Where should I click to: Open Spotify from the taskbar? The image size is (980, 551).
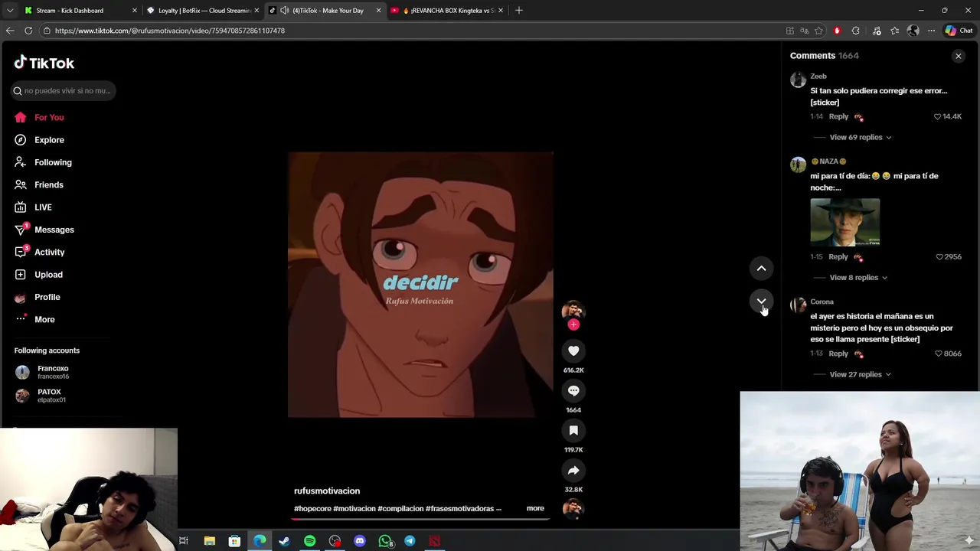click(x=309, y=541)
